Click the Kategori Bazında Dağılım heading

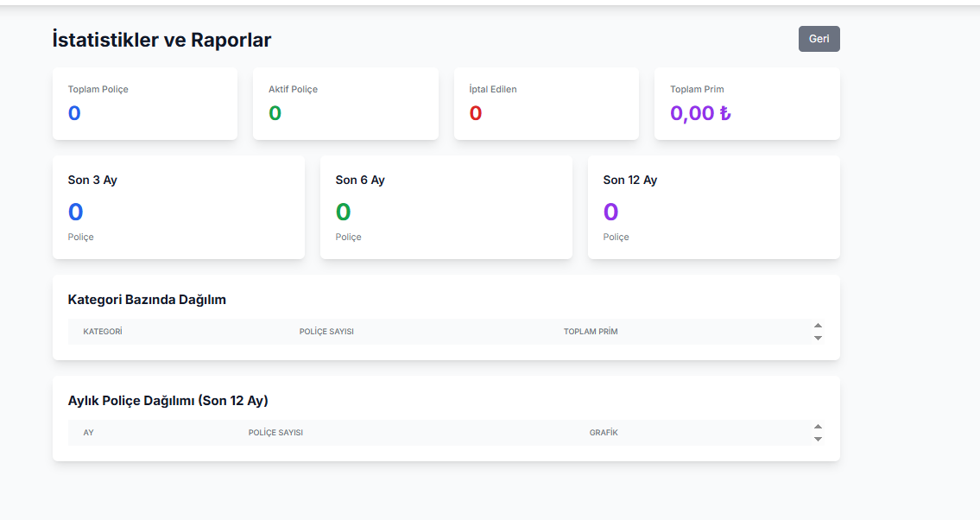(x=147, y=300)
